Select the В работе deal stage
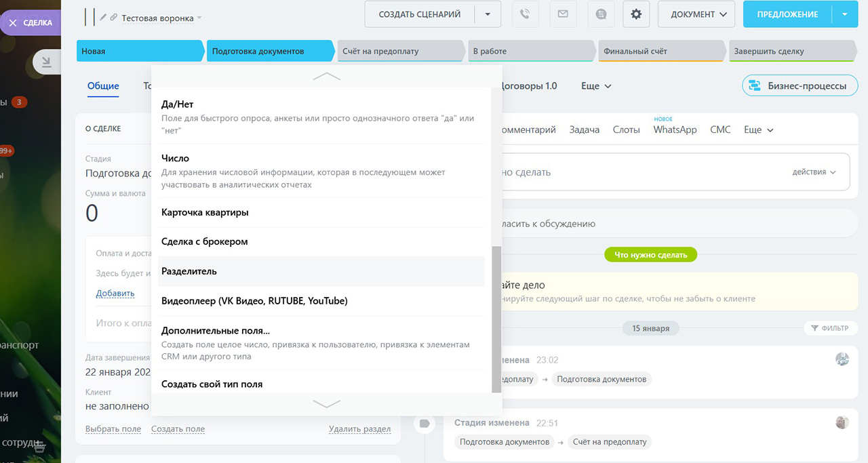 coord(529,51)
